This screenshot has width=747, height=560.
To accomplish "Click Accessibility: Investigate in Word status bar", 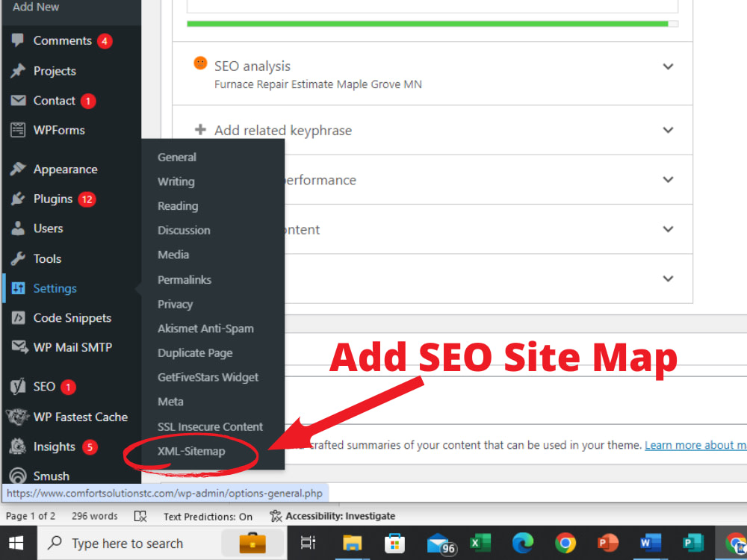I will [332, 516].
